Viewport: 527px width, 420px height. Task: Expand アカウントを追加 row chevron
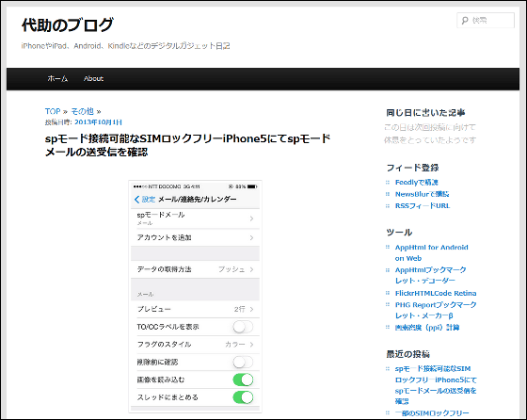[252, 237]
